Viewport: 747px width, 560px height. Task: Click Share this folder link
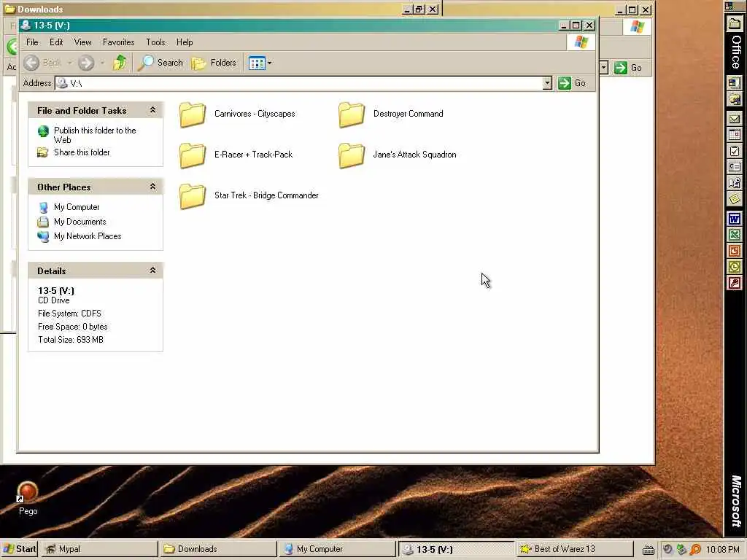click(x=82, y=152)
